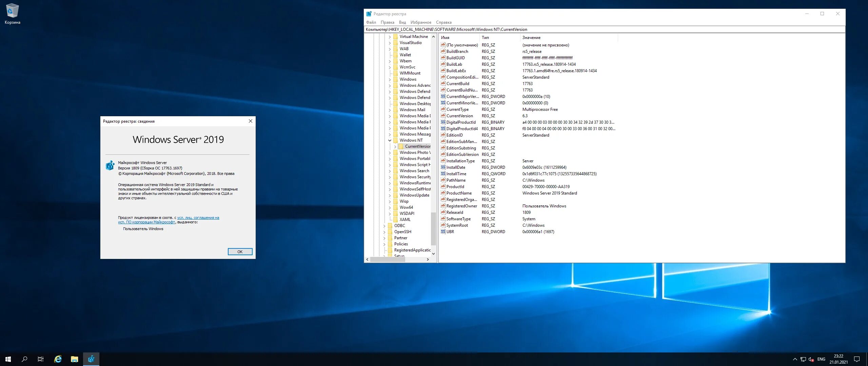The image size is (868, 366).
Task: Select the RegisteredOwner value row
Action: pyautogui.click(x=529, y=206)
